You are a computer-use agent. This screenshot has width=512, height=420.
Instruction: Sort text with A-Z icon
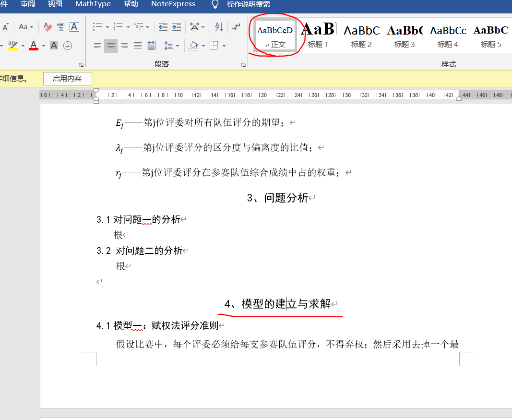(x=219, y=27)
